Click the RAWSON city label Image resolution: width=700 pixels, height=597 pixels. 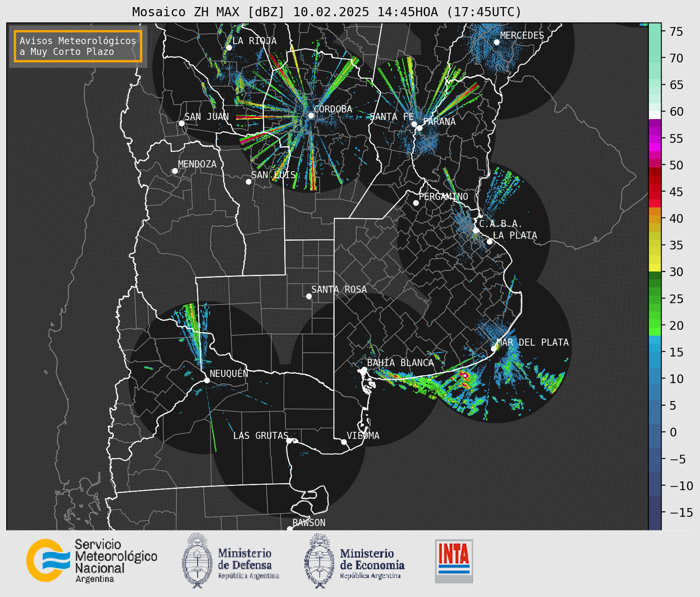[309, 523]
